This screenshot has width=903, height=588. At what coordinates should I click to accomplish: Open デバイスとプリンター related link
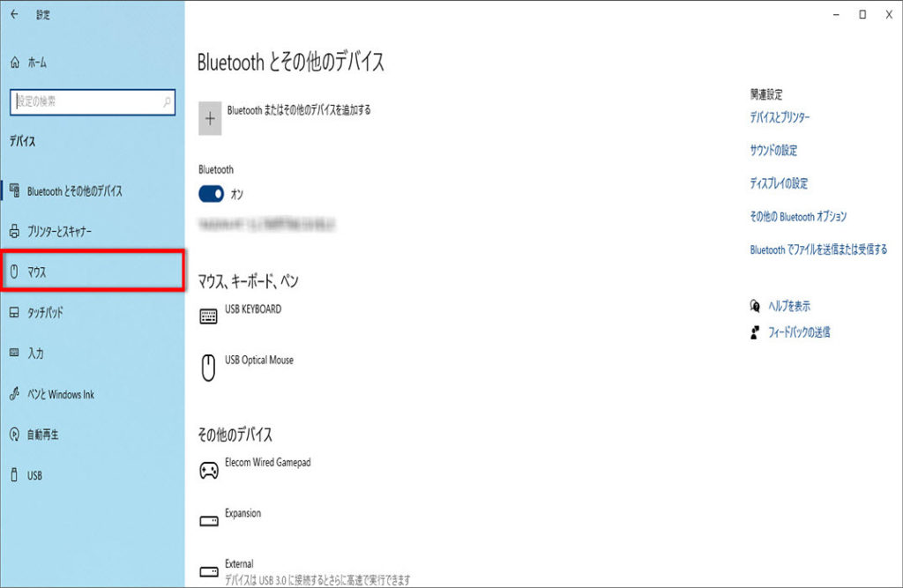780,117
